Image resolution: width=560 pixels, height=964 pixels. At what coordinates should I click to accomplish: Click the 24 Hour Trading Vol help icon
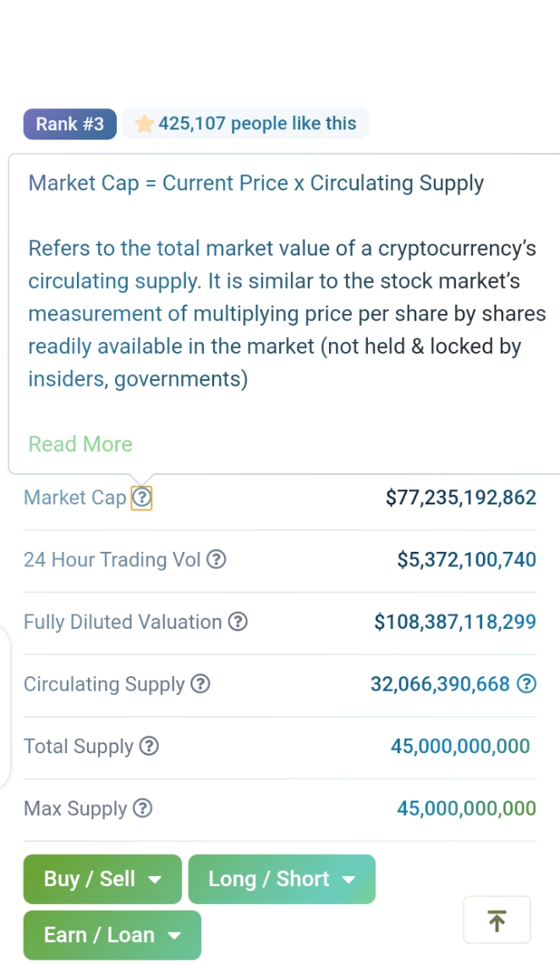pos(217,559)
